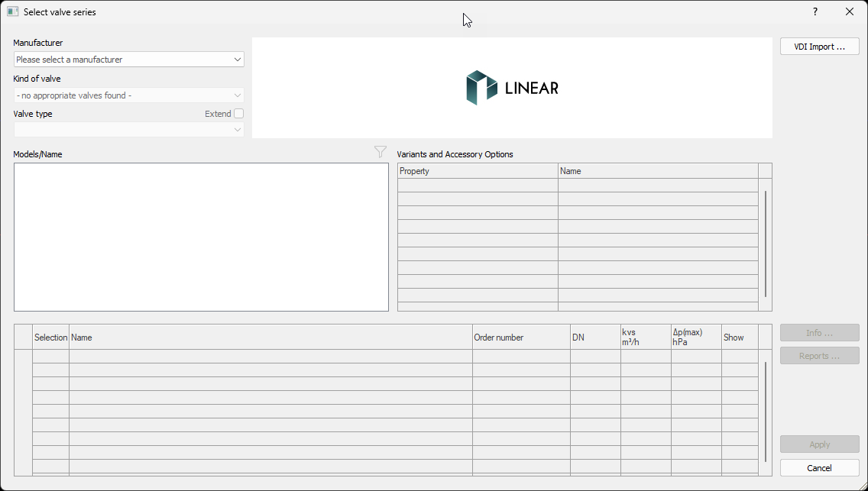The width and height of the screenshot is (868, 491).
Task: Click the Property column header
Action: pyautogui.click(x=478, y=171)
